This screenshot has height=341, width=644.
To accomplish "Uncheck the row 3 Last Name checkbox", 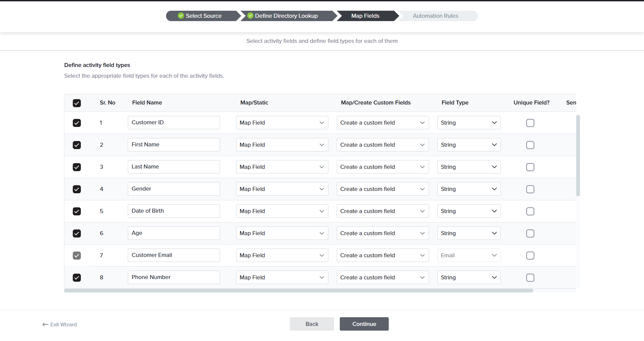I will pyautogui.click(x=77, y=167).
